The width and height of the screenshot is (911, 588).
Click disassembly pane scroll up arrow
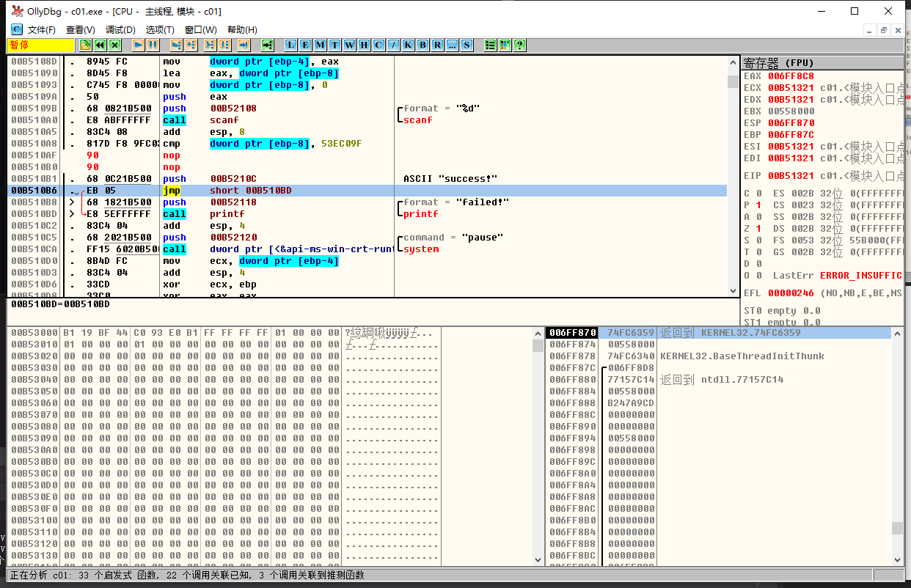[733, 62]
